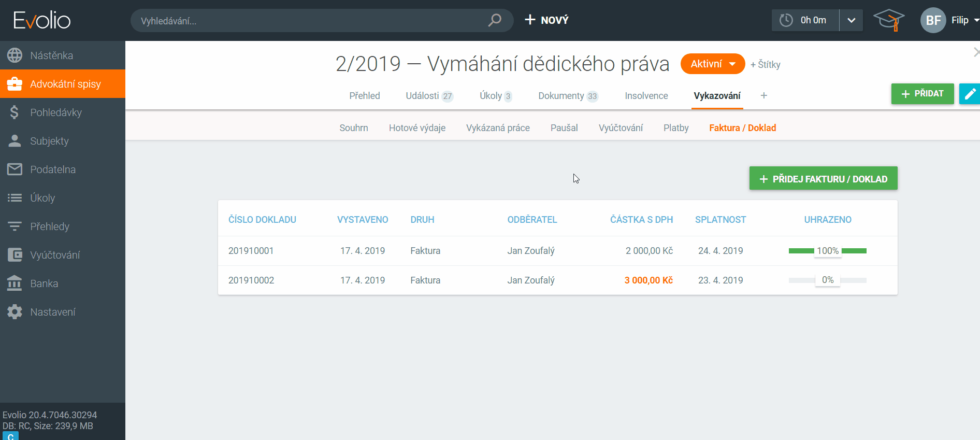The width and height of the screenshot is (980, 440).
Task: Open Nástěnka via globe icon
Action: coord(15,55)
